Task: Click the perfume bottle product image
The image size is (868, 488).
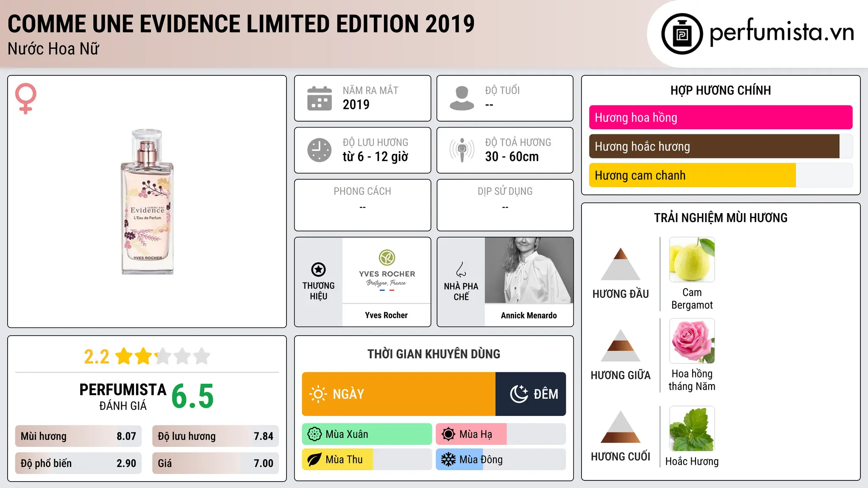Action: [x=147, y=202]
